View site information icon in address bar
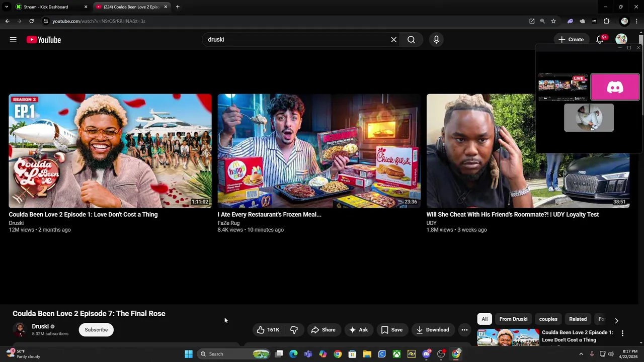Image resolution: width=644 pixels, height=362 pixels. [x=46, y=21]
